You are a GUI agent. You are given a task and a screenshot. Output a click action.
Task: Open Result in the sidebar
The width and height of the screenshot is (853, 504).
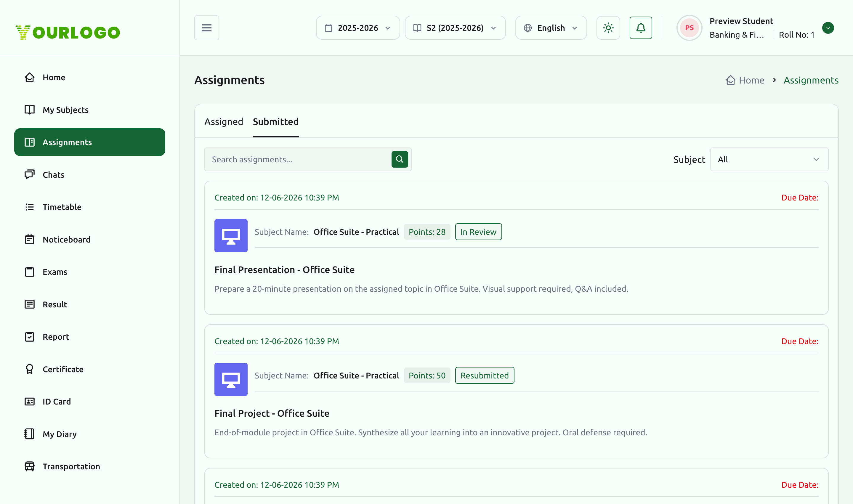coord(90,304)
